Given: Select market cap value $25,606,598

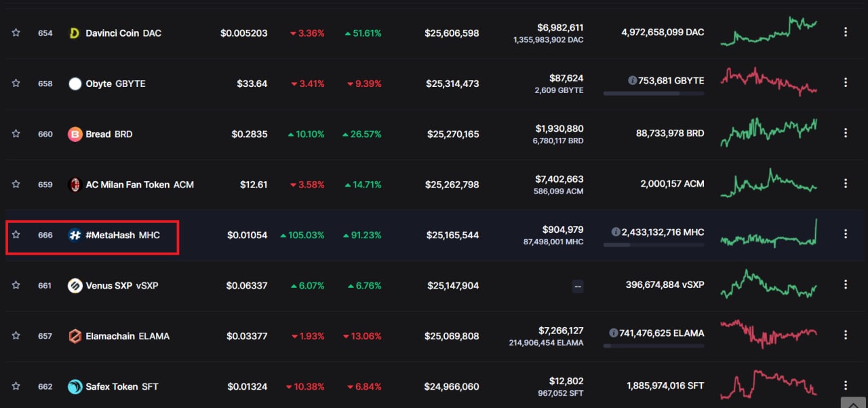Looking at the screenshot, I should (x=452, y=33).
